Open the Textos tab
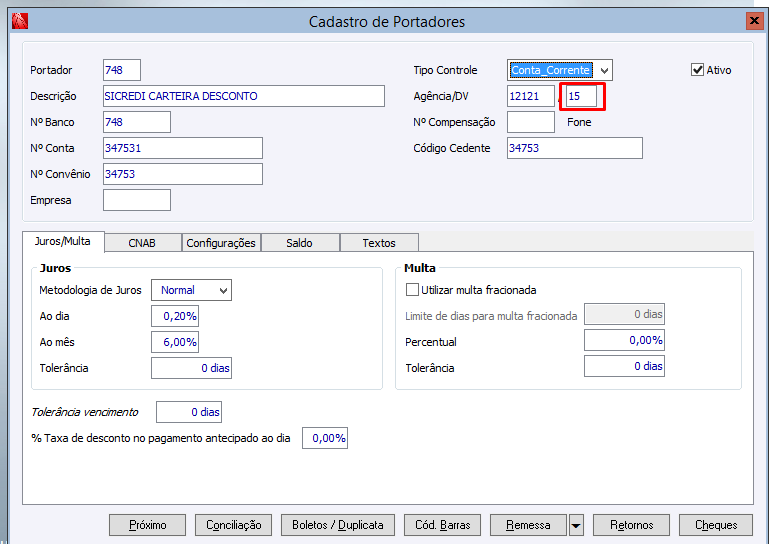 [379, 243]
